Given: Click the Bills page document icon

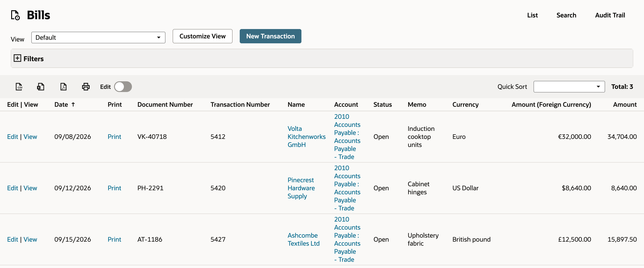Looking at the screenshot, I should pyautogui.click(x=15, y=15).
